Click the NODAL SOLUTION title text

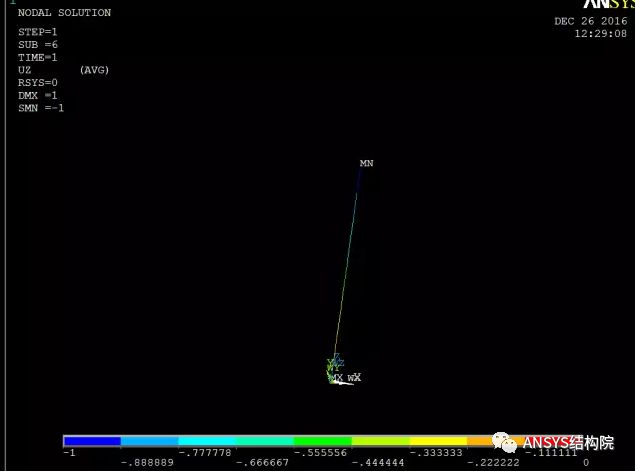[64, 13]
